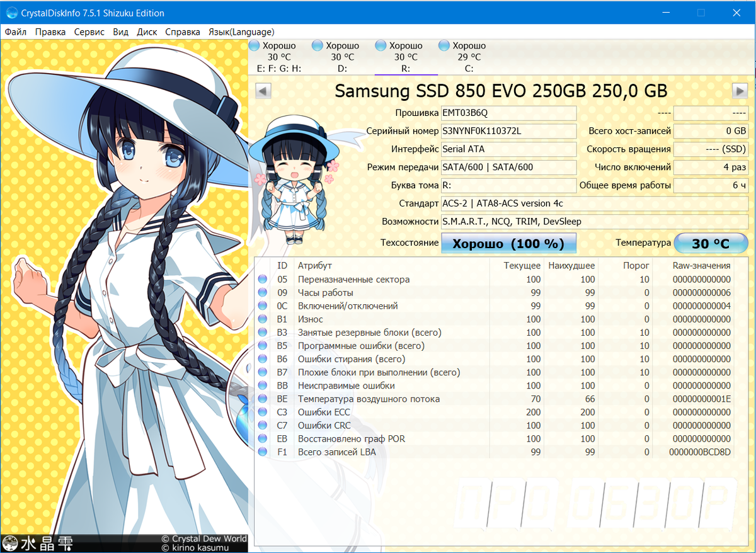Click the standard field ACS-2 | ATA8-ACS
Image resolution: width=756 pixels, height=553 pixels.
(595, 204)
